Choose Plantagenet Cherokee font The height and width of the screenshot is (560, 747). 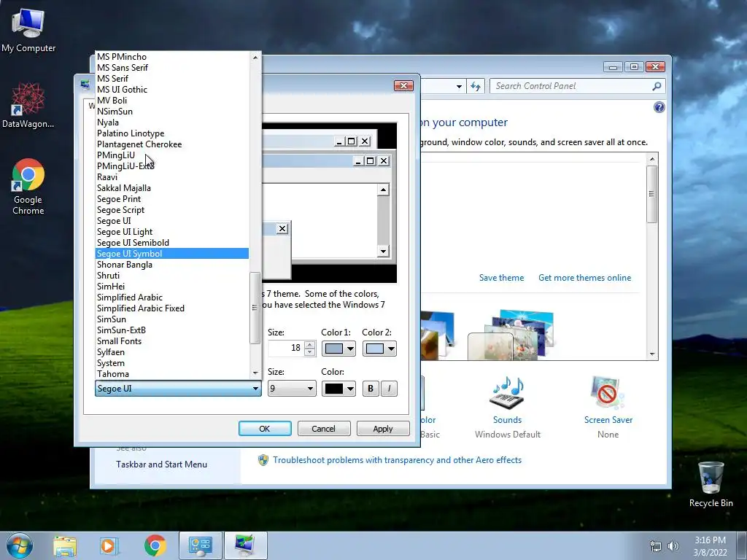point(171,144)
